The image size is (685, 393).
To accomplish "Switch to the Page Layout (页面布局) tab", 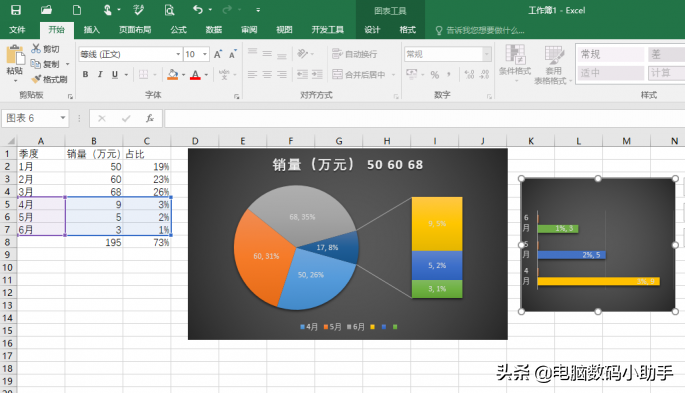I will tap(135, 30).
